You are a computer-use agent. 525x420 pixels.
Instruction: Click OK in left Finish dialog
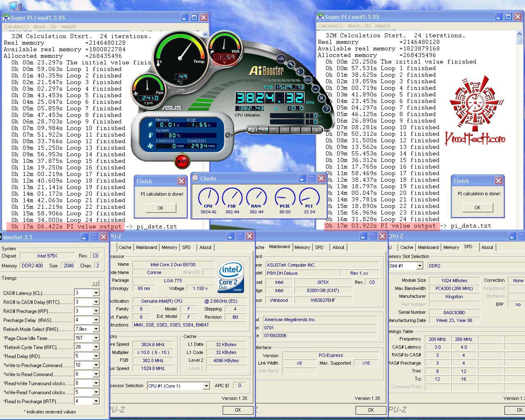coord(160,208)
